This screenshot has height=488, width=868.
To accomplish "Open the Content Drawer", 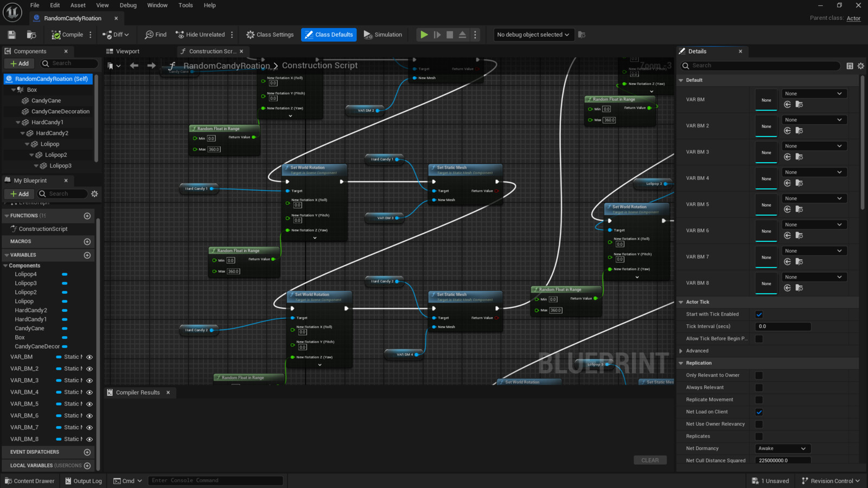I will (x=30, y=481).
